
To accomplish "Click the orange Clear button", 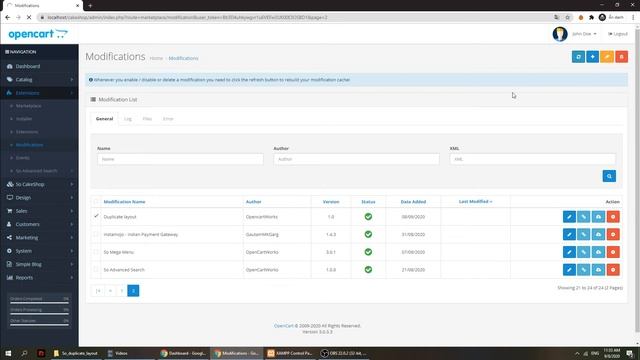I will click(x=607, y=57).
